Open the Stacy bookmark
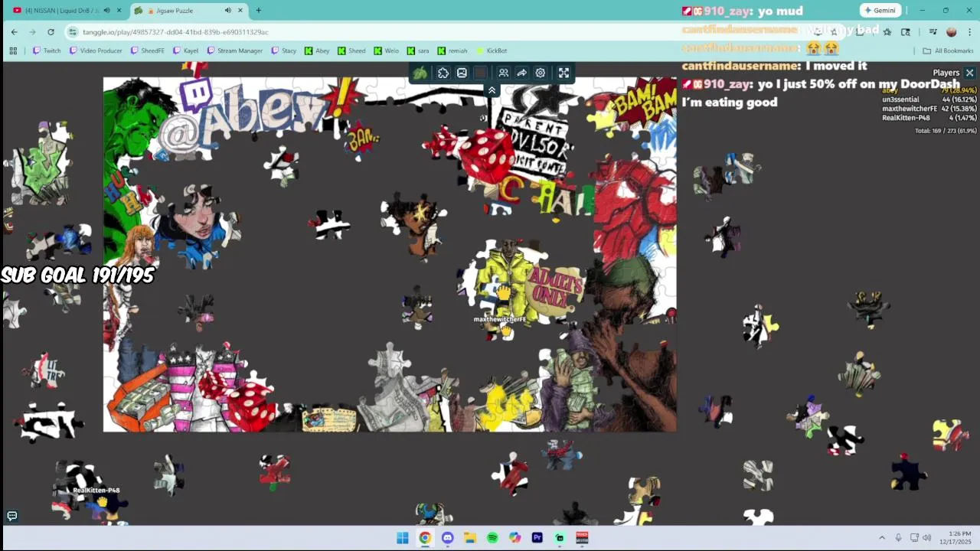Viewport: 980px width, 551px height. click(x=283, y=51)
